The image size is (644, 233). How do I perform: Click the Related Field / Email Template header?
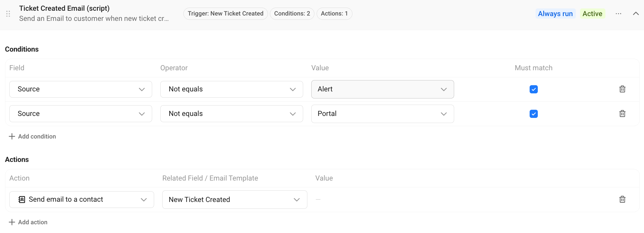(210, 178)
